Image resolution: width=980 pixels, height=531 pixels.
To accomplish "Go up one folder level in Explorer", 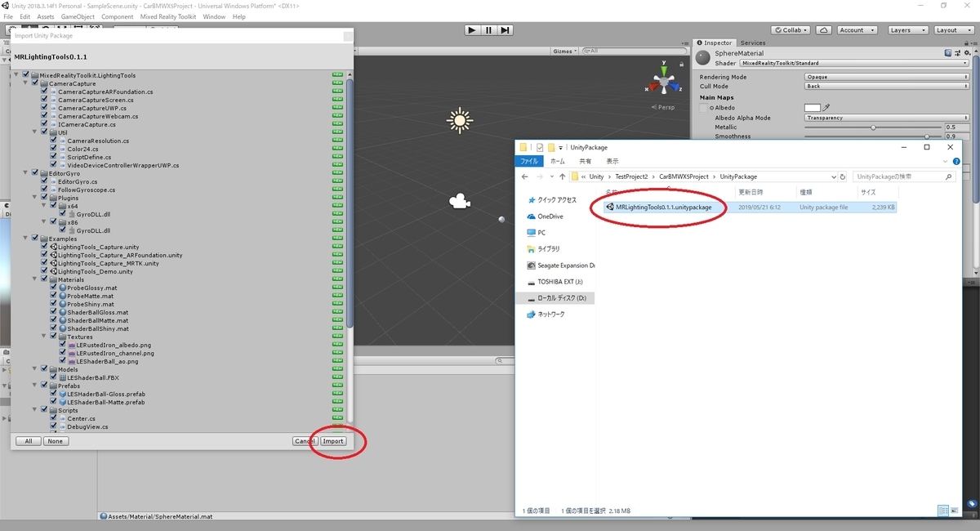I will (562, 176).
